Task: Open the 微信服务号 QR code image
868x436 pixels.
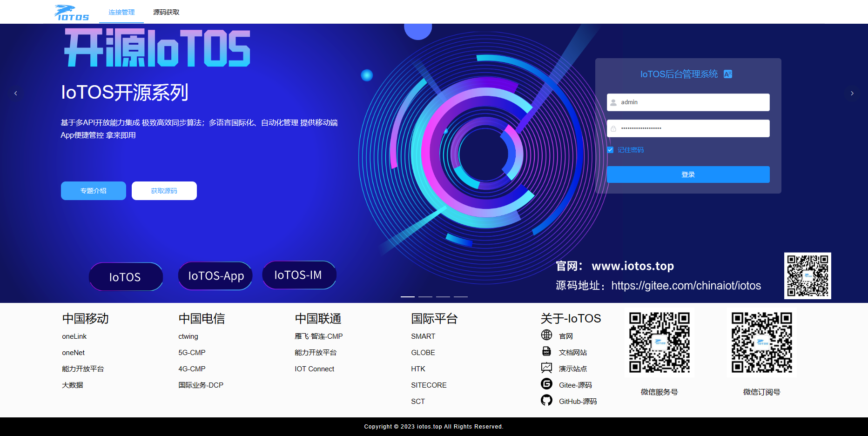Action: click(x=659, y=342)
